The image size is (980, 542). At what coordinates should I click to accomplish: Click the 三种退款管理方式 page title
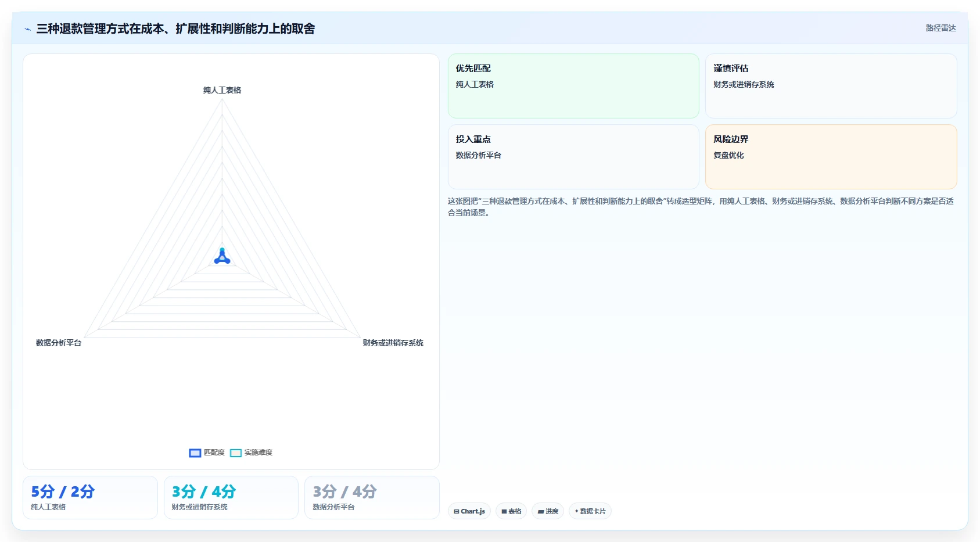175,28
